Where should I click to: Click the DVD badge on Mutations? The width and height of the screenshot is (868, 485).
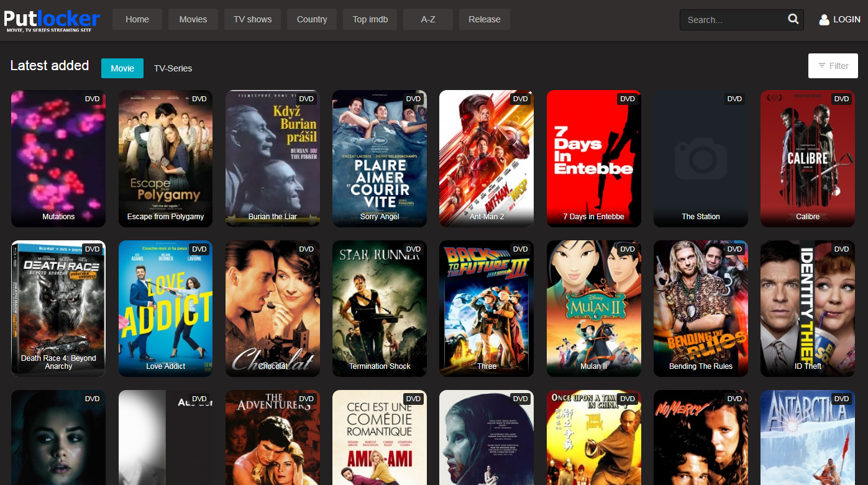tap(92, 99)
